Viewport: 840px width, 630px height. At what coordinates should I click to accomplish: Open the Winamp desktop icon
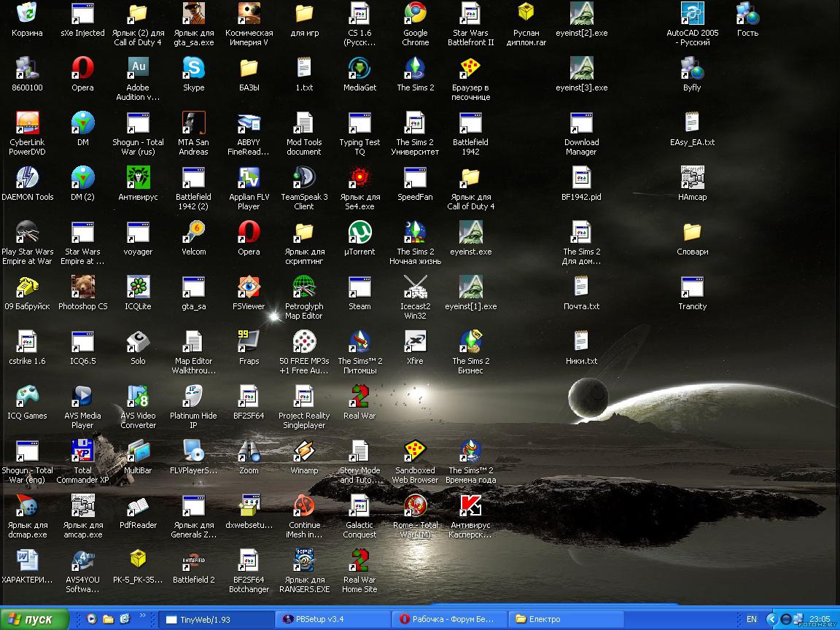(x=304, y=451)
